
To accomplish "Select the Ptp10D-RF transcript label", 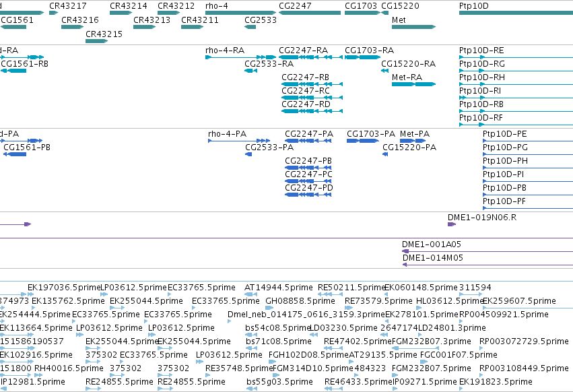I will 481,118.
